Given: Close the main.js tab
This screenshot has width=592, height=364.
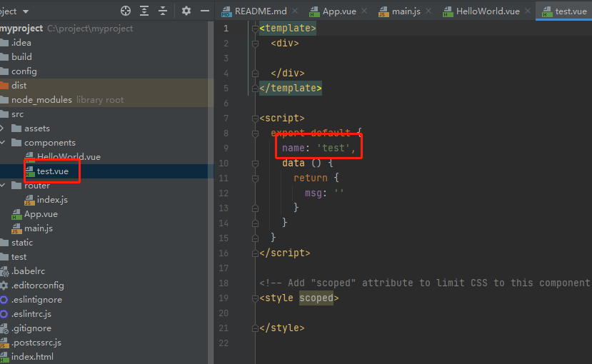Looking at the screenshot, I should click(428, 11).
